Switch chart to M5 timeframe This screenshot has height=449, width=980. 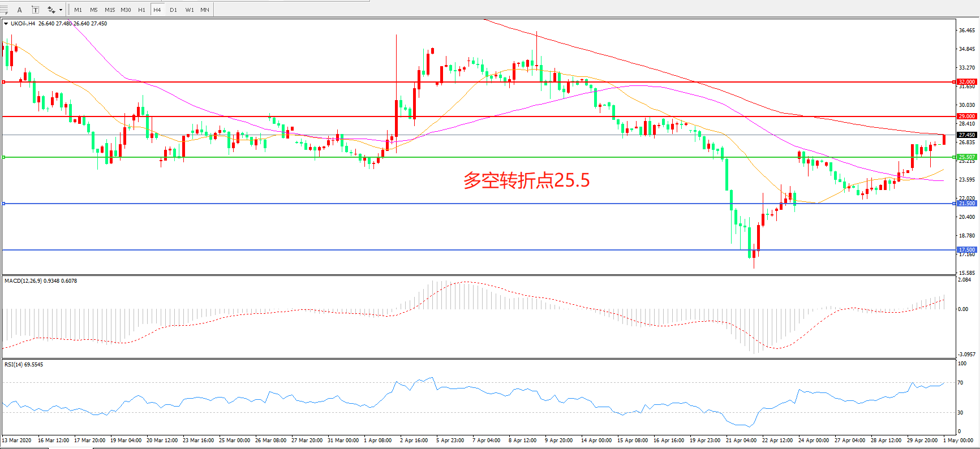point(94,10)
